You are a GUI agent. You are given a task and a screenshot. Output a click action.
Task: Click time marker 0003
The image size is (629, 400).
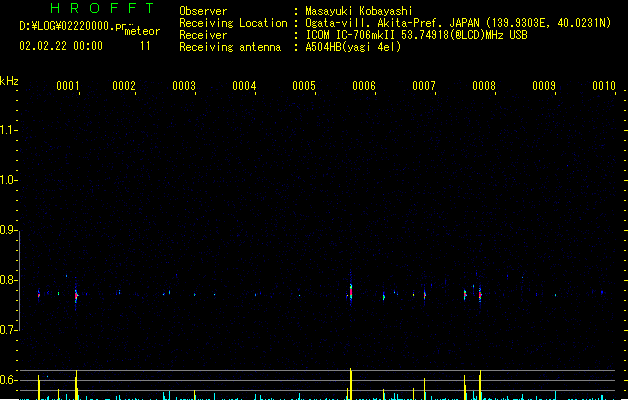[x=184, y=86]
